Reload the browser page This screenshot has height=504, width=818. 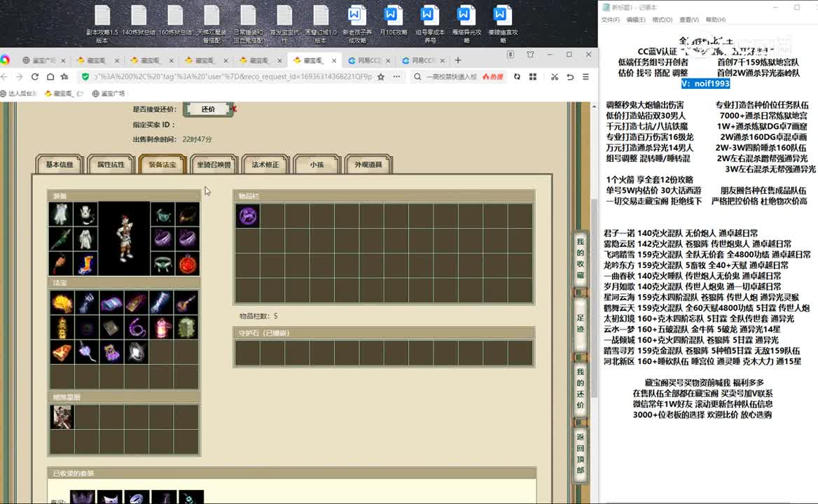tap(34, 76)
